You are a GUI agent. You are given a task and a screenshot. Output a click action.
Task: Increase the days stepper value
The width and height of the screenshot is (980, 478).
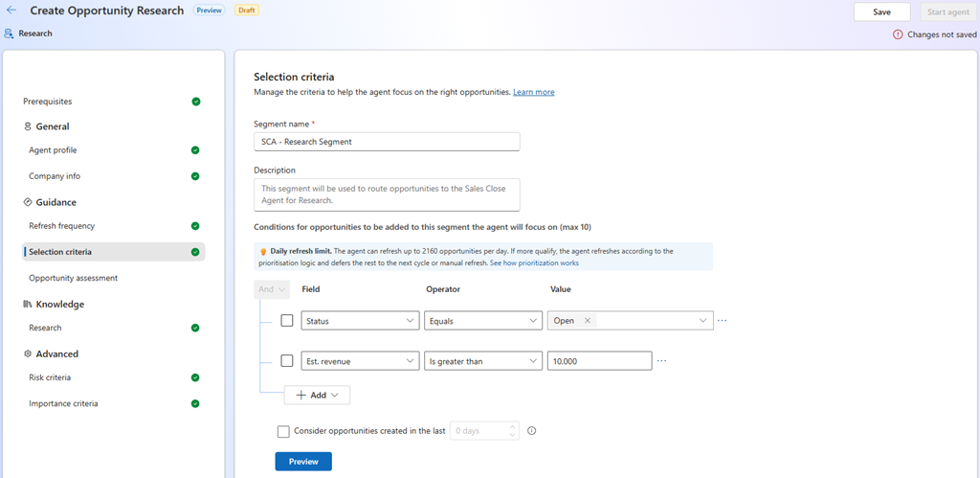513,426
